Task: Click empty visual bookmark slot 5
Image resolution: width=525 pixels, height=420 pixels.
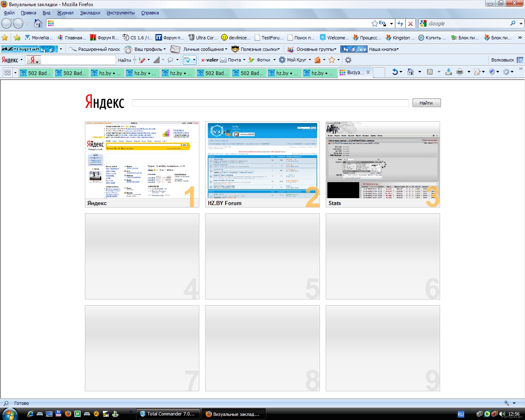Action: (x=262, y=256)
